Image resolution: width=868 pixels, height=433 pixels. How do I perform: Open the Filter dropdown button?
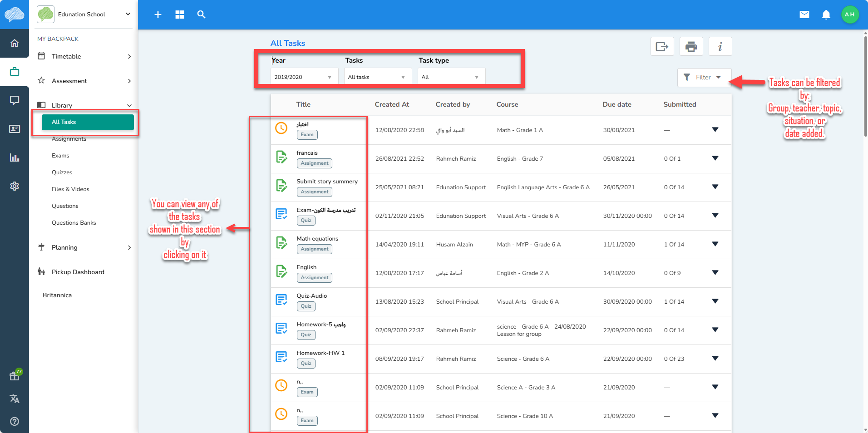(x=704, y=77)
